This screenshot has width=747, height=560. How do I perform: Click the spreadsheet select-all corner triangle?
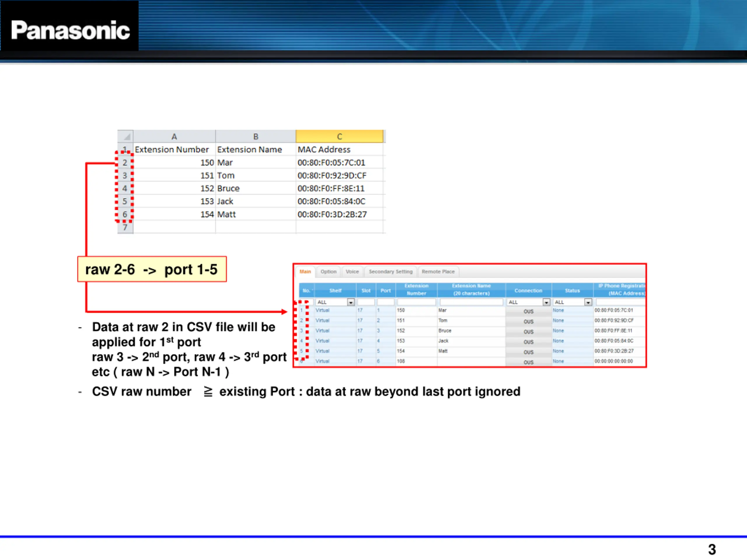click(125, 136)
